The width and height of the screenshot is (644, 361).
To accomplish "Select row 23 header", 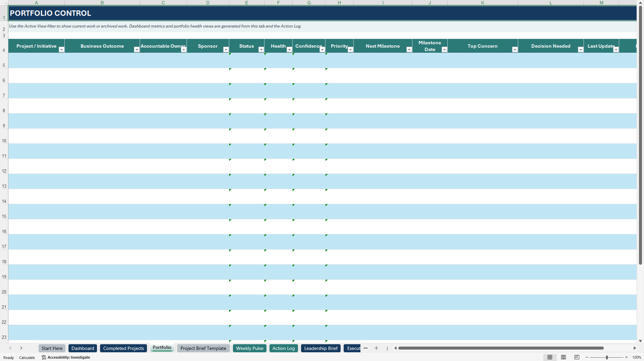I will click(x=4, y=333).
